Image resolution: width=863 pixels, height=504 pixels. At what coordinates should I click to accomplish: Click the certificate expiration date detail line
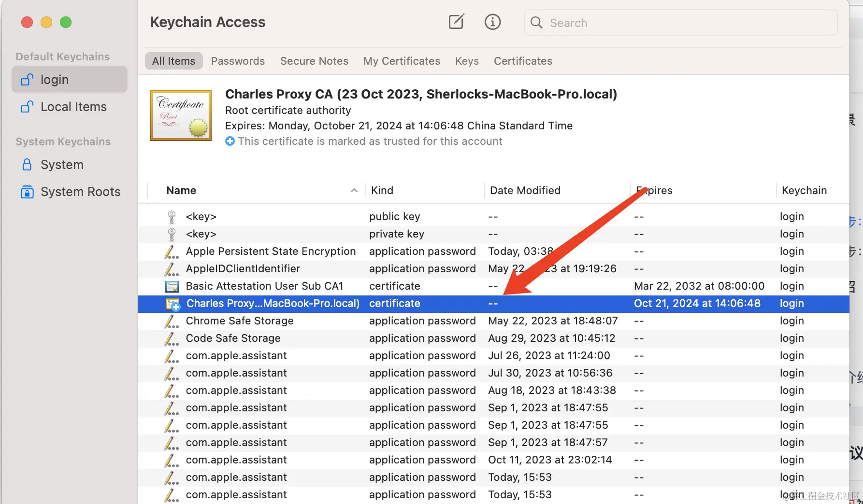(x=399, y=126)
